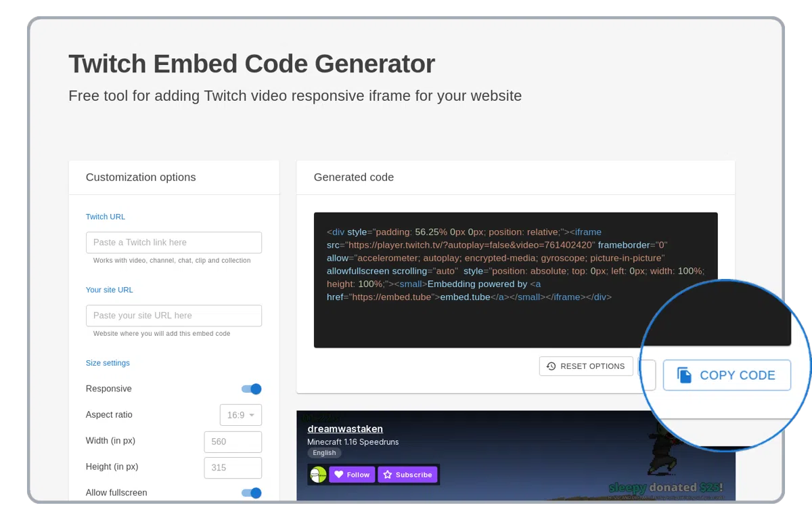This screenshot has width=812, height=520.
Task: Click the heart icon on Follow
Action: coord(338,475)
